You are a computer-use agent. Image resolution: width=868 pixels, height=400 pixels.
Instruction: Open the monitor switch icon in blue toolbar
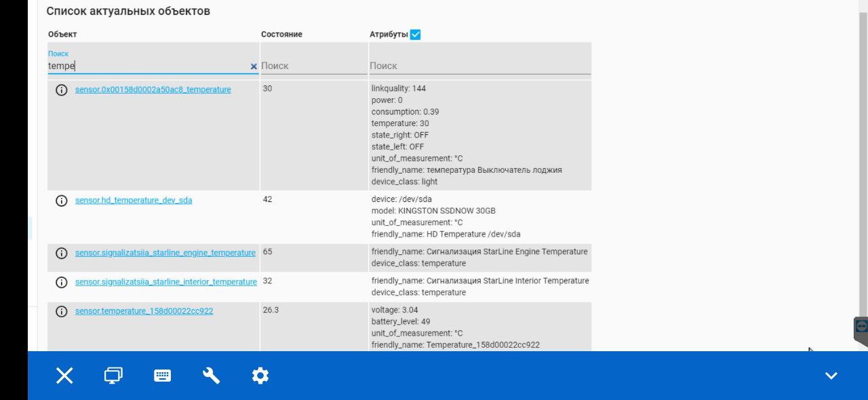113,376
